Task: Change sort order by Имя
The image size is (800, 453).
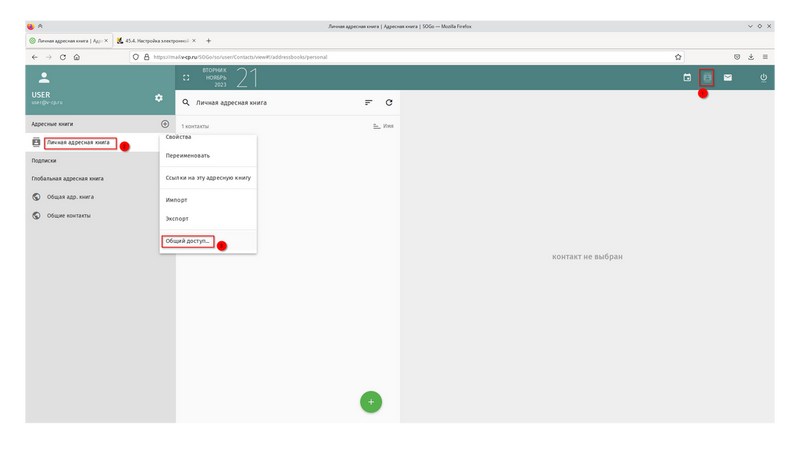Action: 383,127
